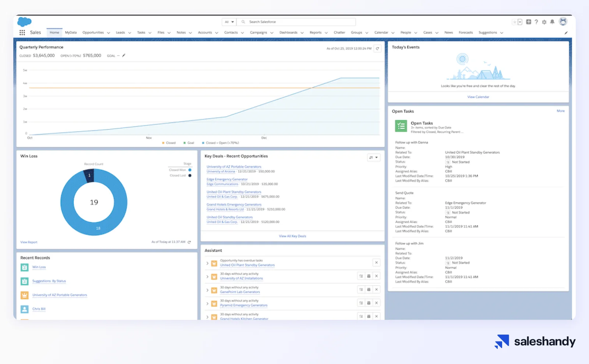This screenshot has width=589, height=364.
Task: Expand the Dashboards tab dropdown
Action: click(302, 33)
